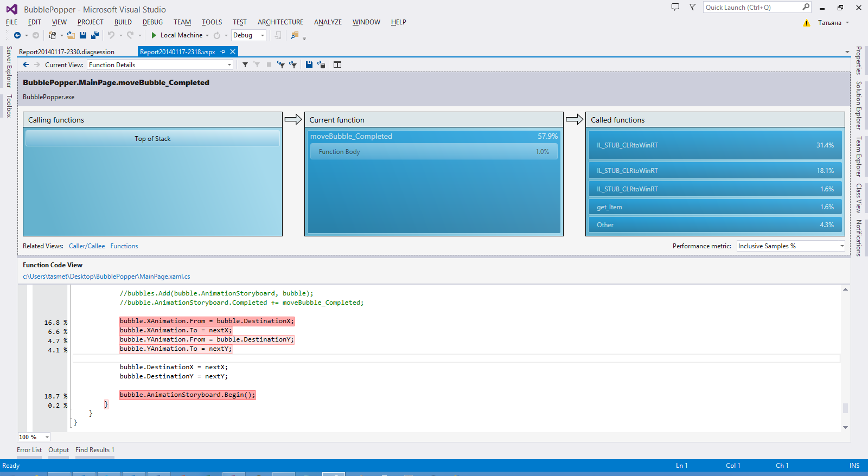Expand the New Project dropdown arrow

(x=61, y=36)
